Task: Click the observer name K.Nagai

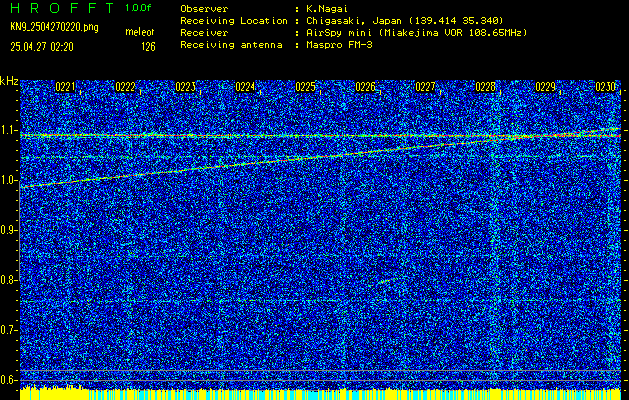Action: click(326, 8)
